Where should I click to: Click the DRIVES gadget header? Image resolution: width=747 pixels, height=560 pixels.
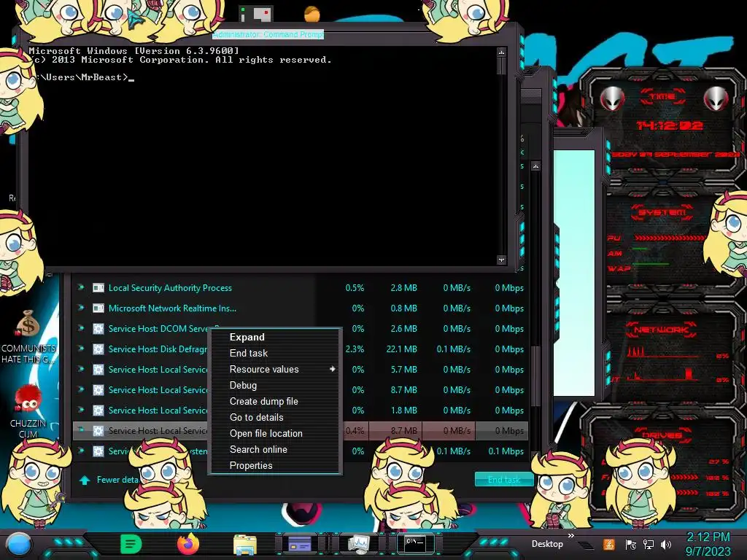tap(662, 435)
